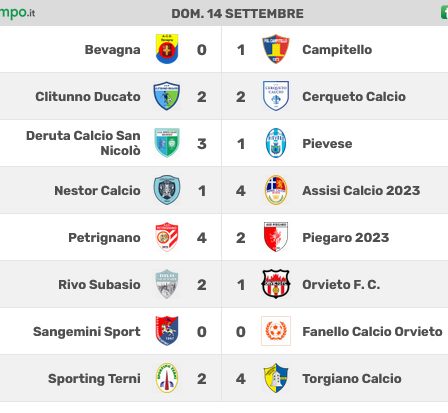This screenshot has height=413, width=448.
Task: Click the Cerqueto Calcio badge
Action: [x=276, y=96]
